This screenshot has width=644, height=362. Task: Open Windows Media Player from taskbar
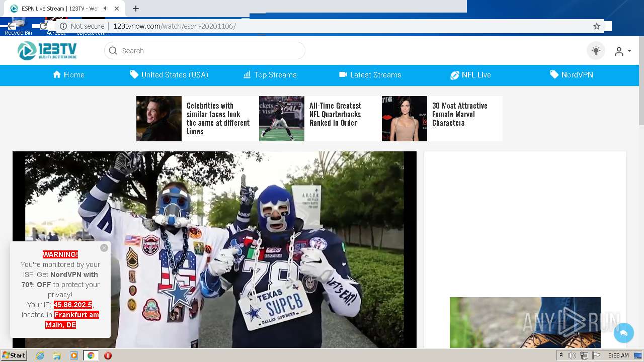tap(74, 355)
